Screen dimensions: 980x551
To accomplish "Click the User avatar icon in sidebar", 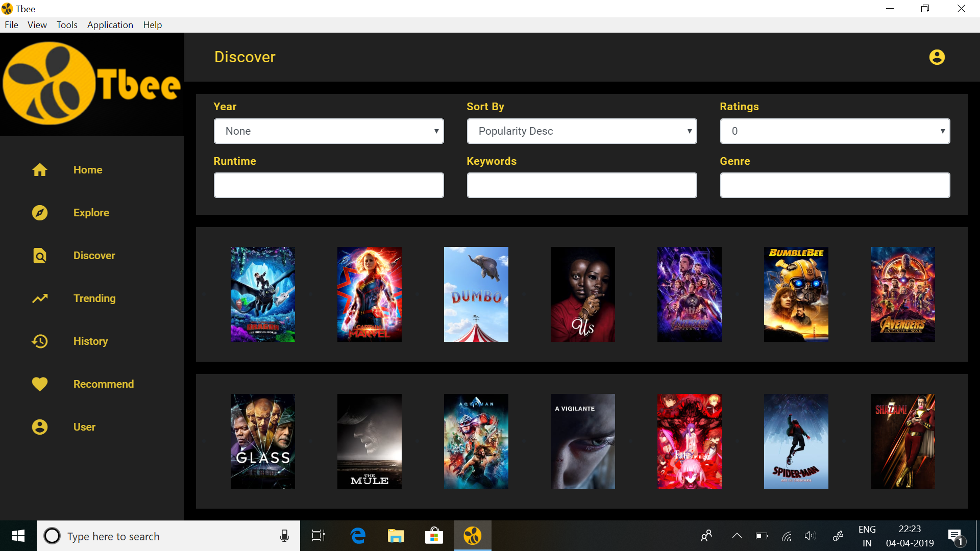I will (40, 427).
